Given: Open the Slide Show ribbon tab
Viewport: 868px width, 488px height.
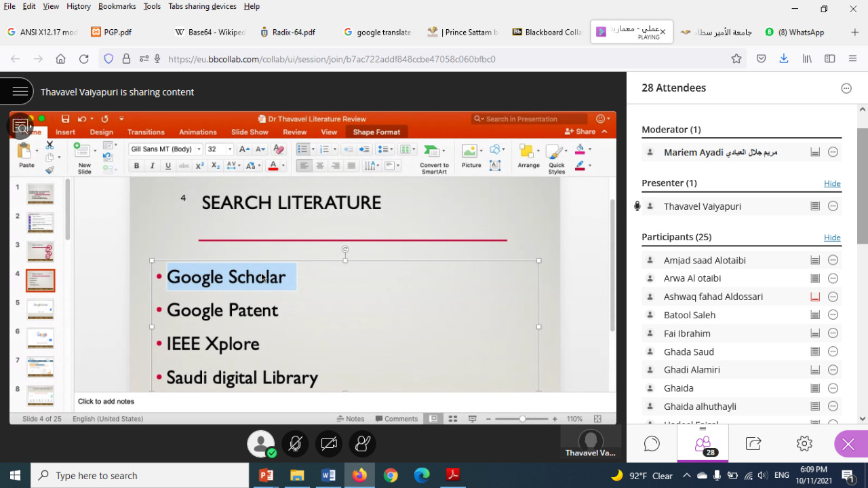Looking at the screenshot, I should [x=250, y=132].
